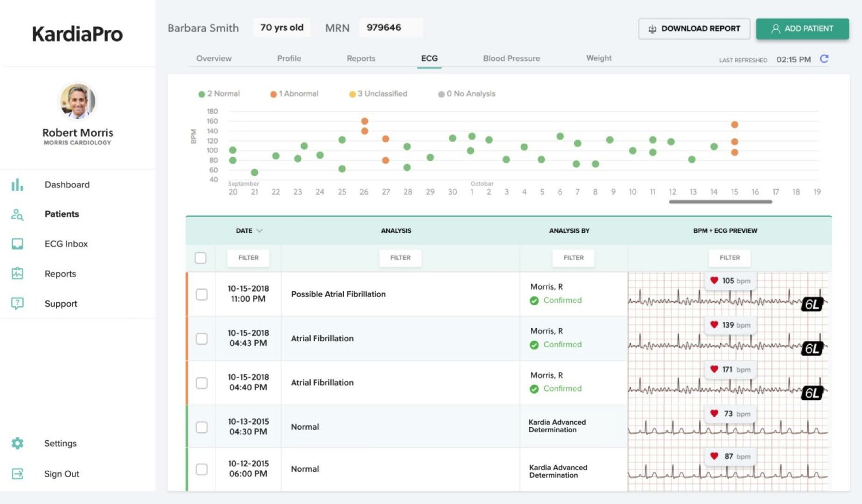Open the Dashboard bar chart icon
This screenshot has height=504, width=862.
point(17,184)
